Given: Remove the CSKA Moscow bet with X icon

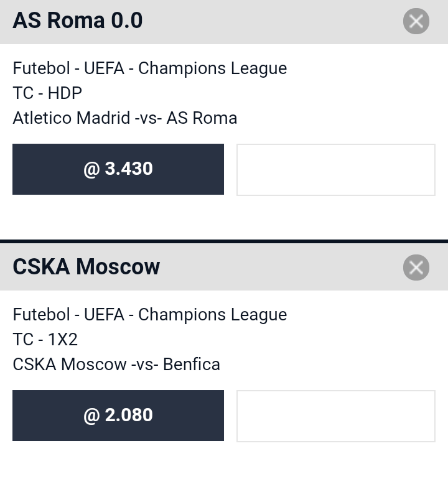Looking at the screenshot, I should point(416,268).
